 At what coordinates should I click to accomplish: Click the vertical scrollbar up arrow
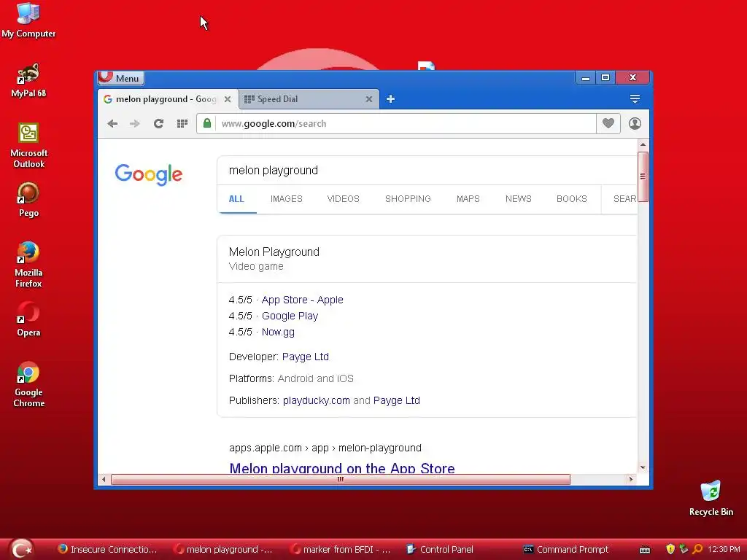(643, 144)
